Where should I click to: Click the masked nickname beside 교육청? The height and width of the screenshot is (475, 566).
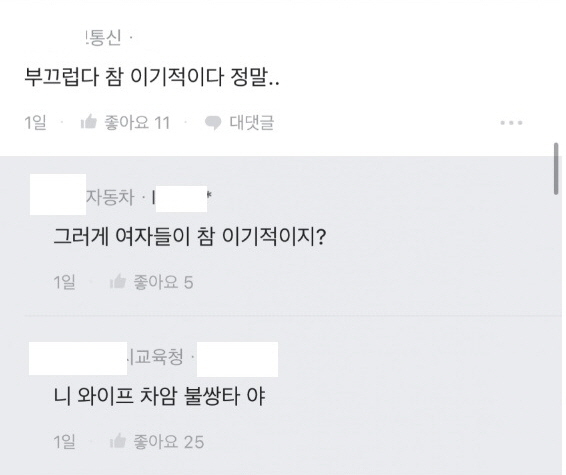point(237,359)
